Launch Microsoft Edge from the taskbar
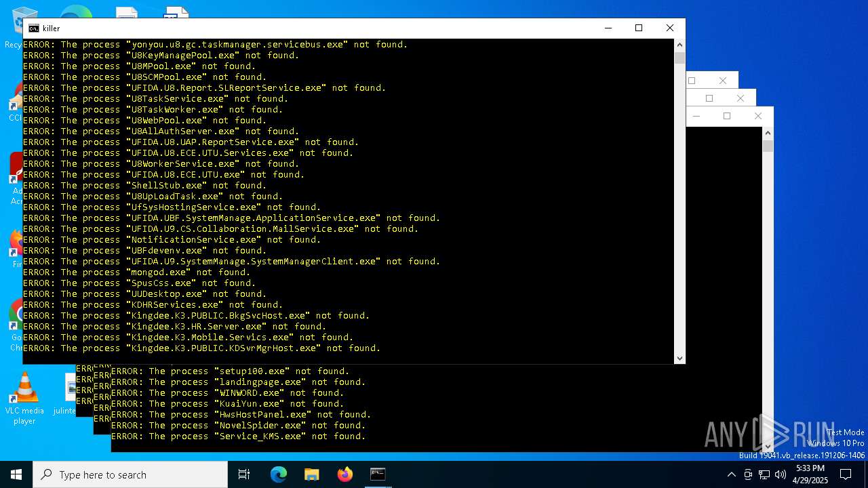The height and width of the screenshot is (488, 868). tap(279, 474)
